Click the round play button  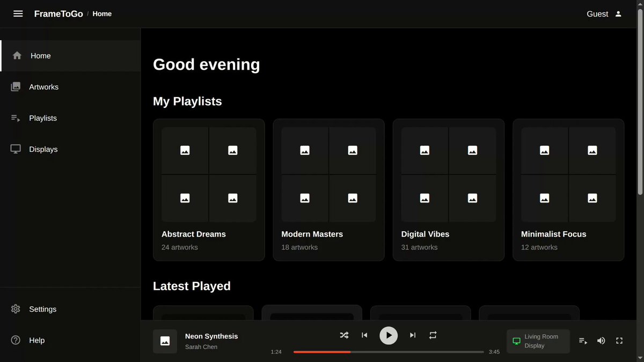pos(389,335)
